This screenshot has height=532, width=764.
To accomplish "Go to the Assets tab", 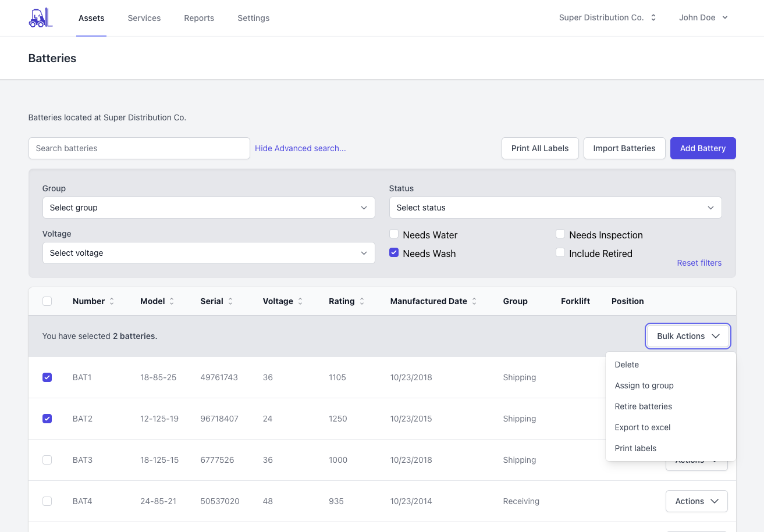I will pyautogui.click(x=91, y=18).
